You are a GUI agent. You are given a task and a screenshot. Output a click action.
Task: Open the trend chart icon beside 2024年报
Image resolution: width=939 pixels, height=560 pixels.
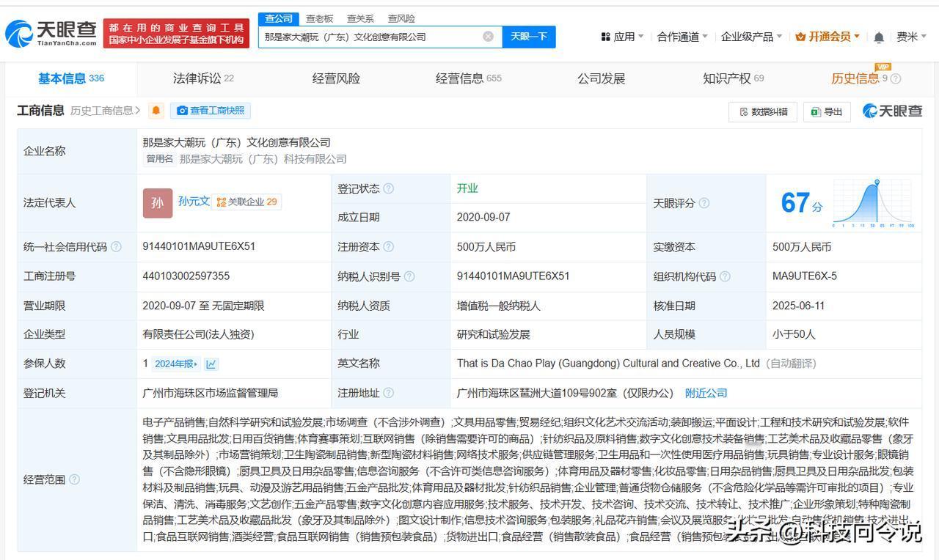tap(211, 364)
